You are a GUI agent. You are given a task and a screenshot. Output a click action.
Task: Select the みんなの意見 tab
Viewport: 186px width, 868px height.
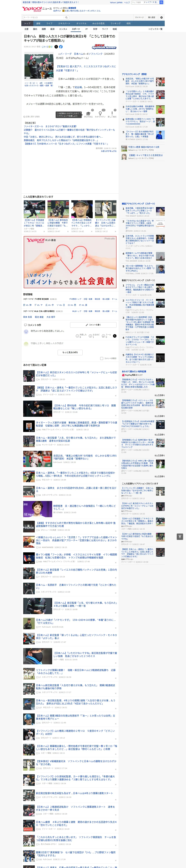point(98,24)
